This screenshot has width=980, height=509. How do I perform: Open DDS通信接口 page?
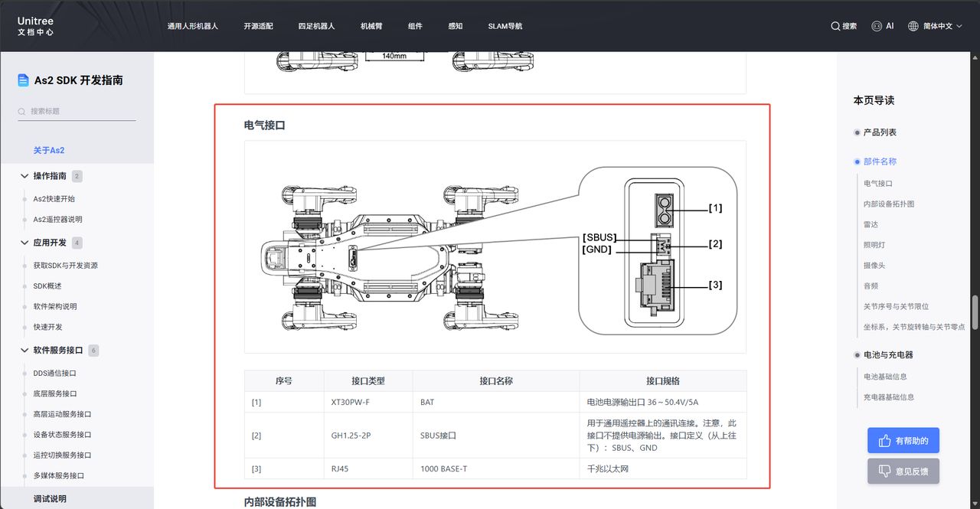(54, 374)
